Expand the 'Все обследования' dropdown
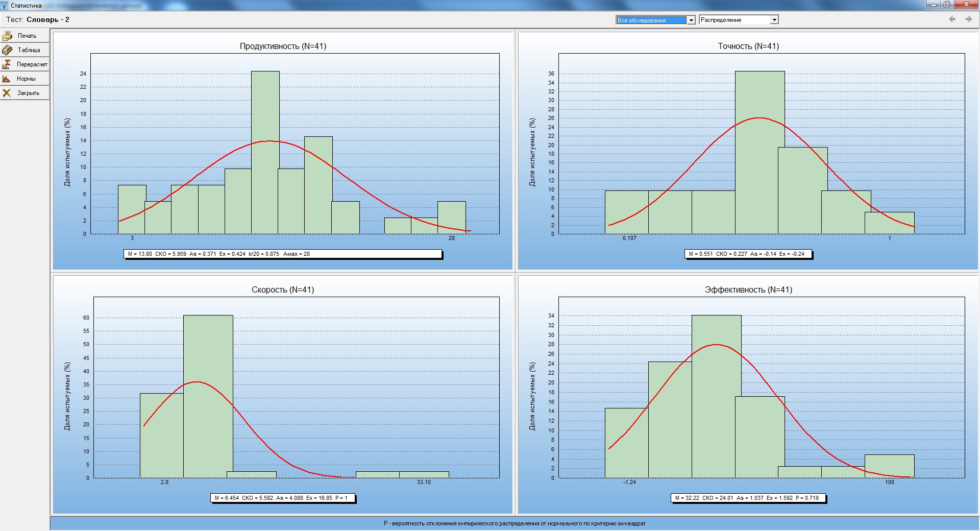This screenshot has width=980, height=531. click(x=691, y=20)
